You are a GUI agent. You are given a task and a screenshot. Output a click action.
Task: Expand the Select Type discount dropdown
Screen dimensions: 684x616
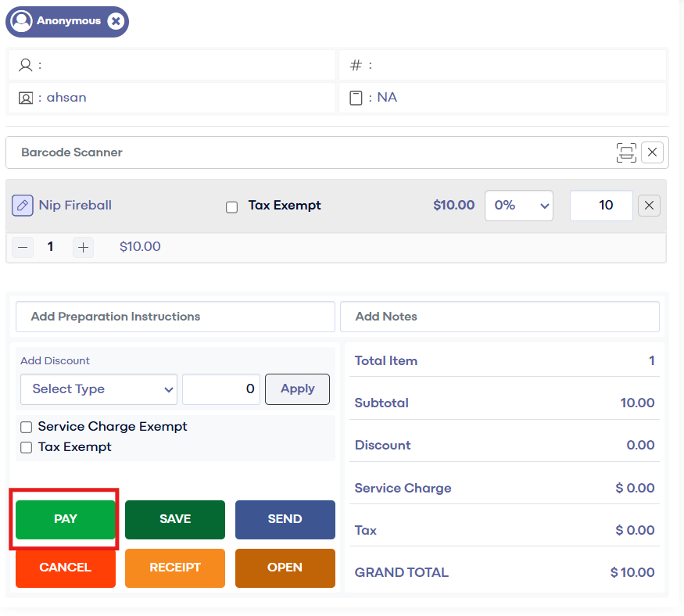click(98, 389)
